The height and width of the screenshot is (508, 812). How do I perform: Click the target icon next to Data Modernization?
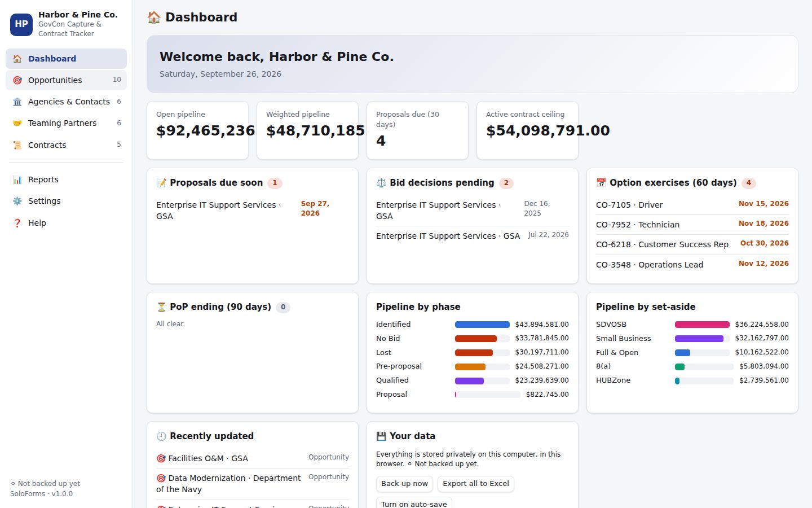point(161,478)
